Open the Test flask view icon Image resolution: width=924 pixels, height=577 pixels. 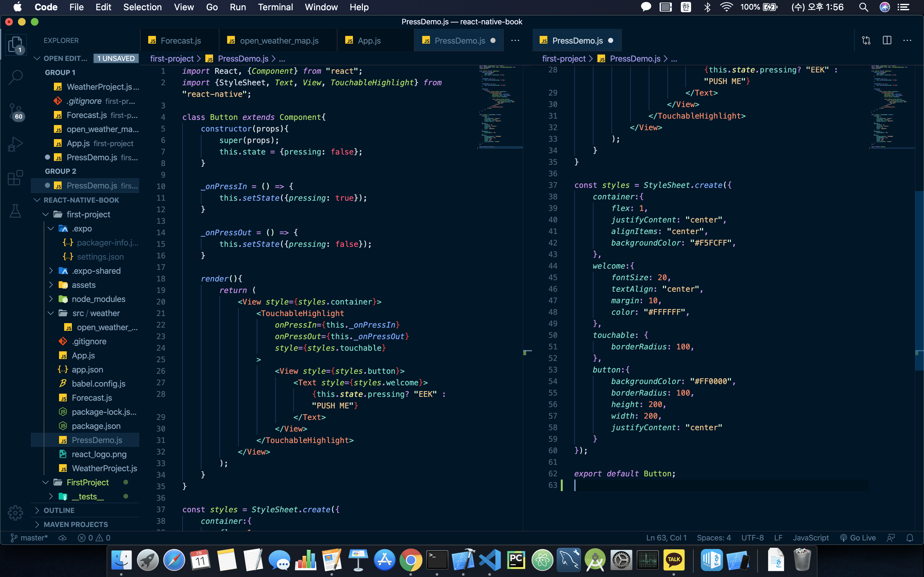pyautogui.click(x=15, y=211)
